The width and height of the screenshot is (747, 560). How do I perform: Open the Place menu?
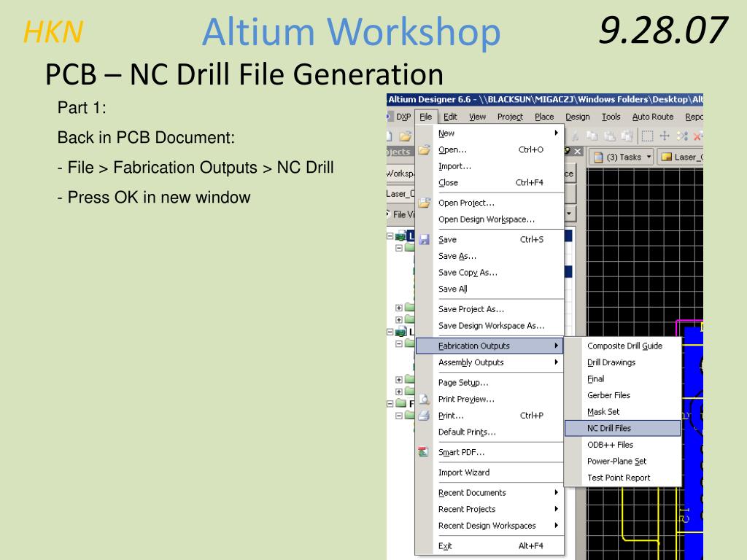(x=544, y=117)
